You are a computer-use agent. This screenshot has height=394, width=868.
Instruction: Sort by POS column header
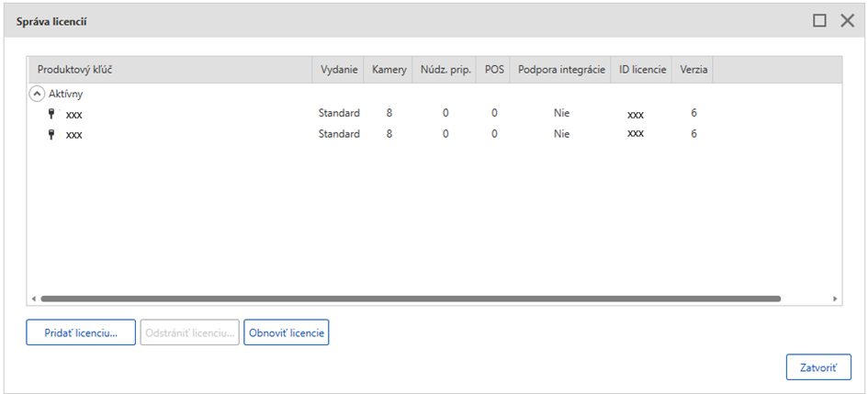click(494, 70)
